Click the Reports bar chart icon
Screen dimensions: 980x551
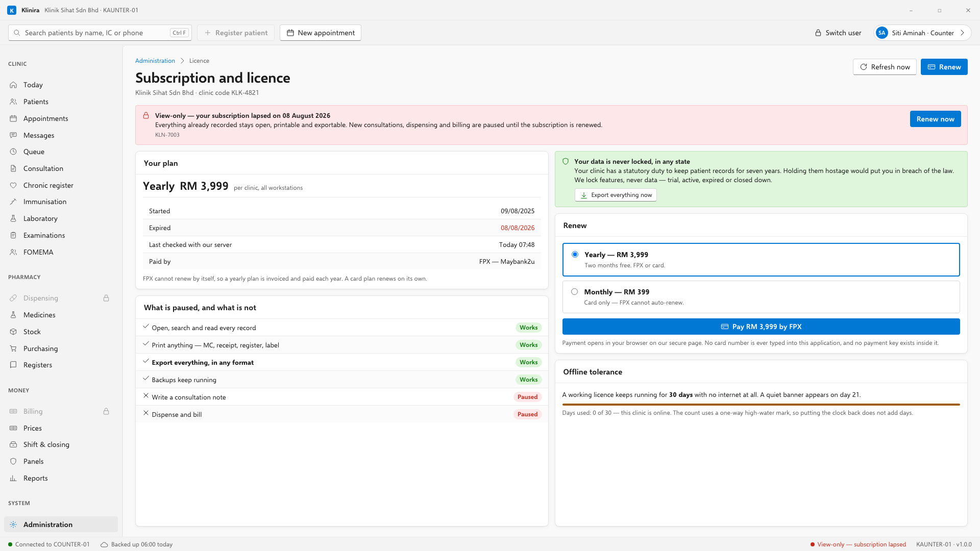tap(13, 478)
